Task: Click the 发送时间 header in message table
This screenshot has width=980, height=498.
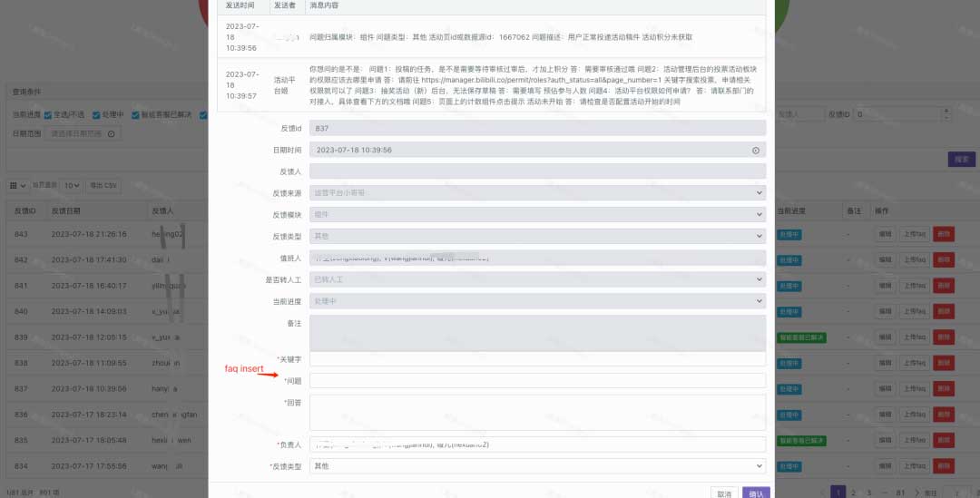Action: [x=240, y=5]
